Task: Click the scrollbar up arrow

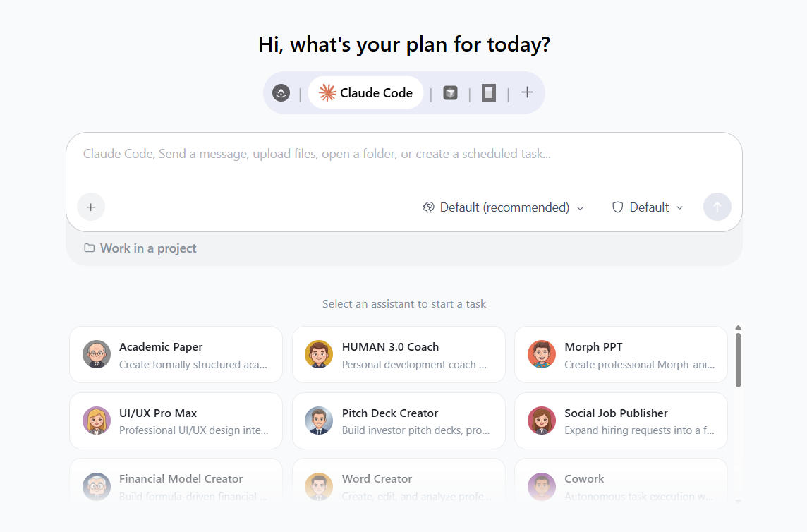Action: click(738, 327)
